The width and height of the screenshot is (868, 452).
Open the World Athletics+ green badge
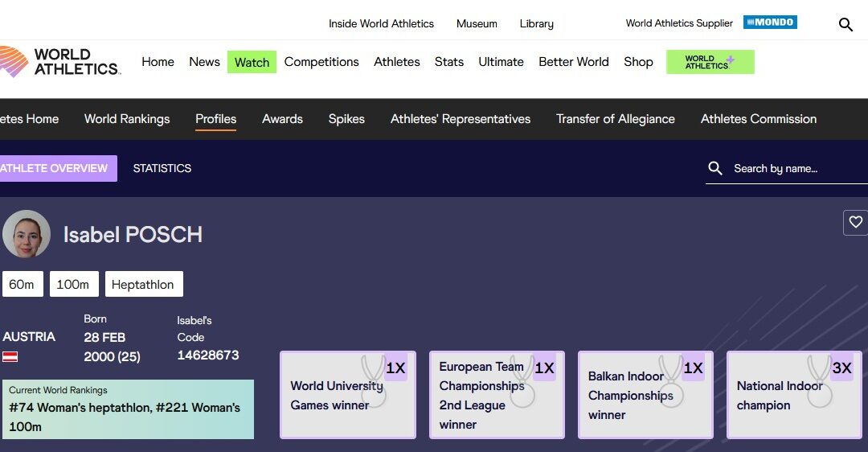pyautogui.click(x=710, y=62)
